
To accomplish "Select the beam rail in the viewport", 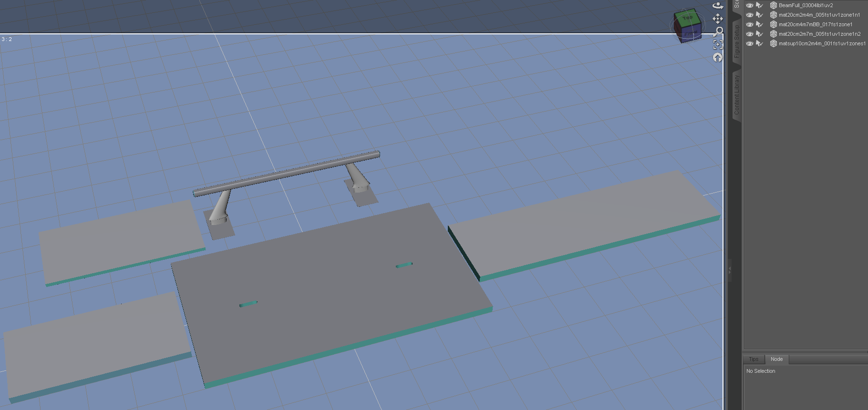I will [286, 173].
